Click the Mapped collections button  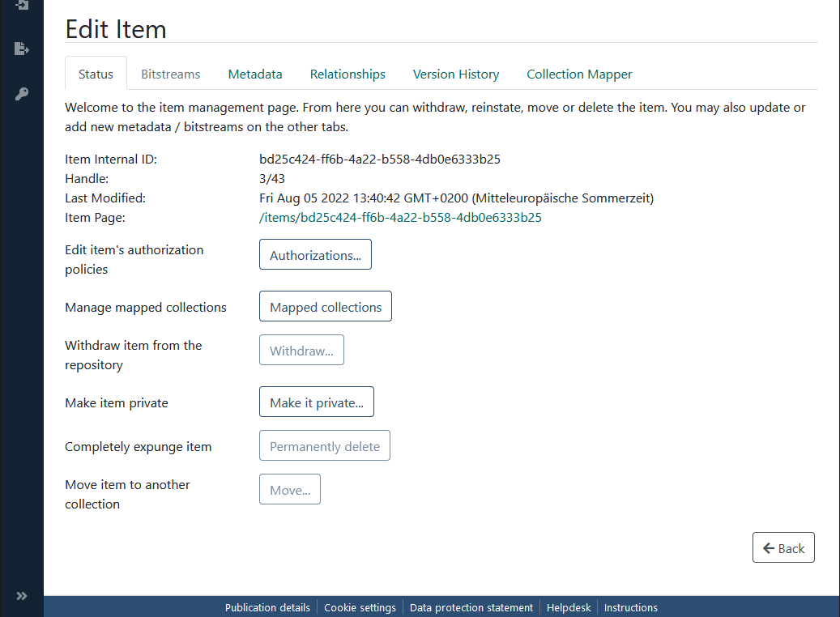click(326, 306)
